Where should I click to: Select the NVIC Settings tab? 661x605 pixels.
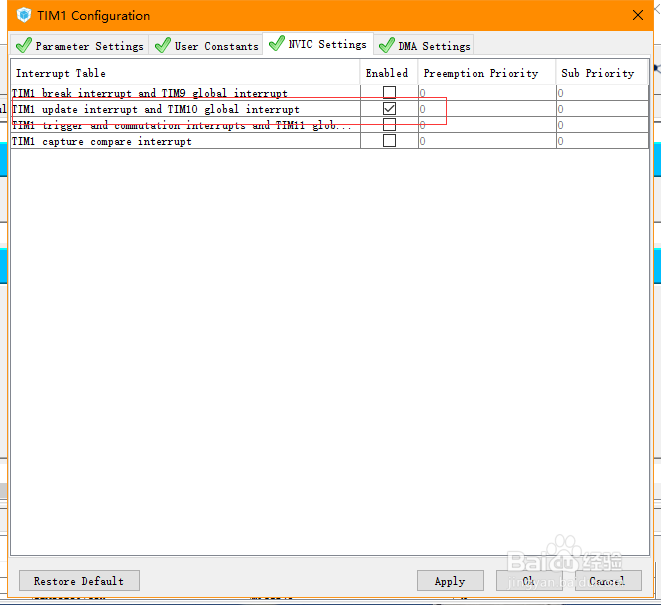(318, 44)
